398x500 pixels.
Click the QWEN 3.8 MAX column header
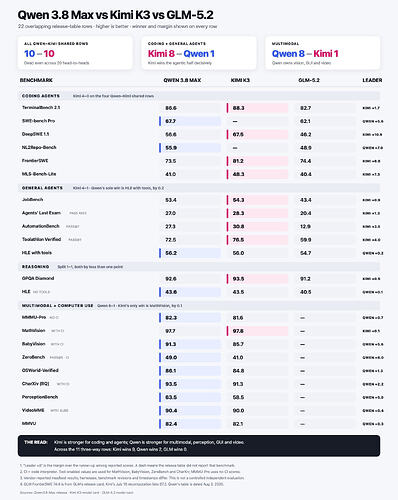182,80
